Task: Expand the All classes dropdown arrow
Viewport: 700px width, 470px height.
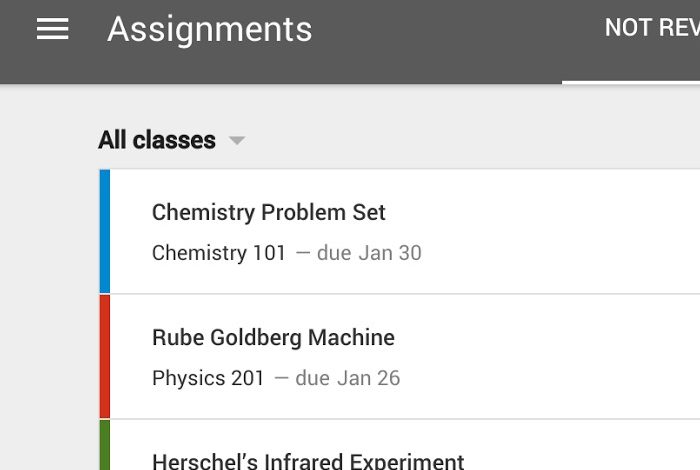Action: pos(237,141)
